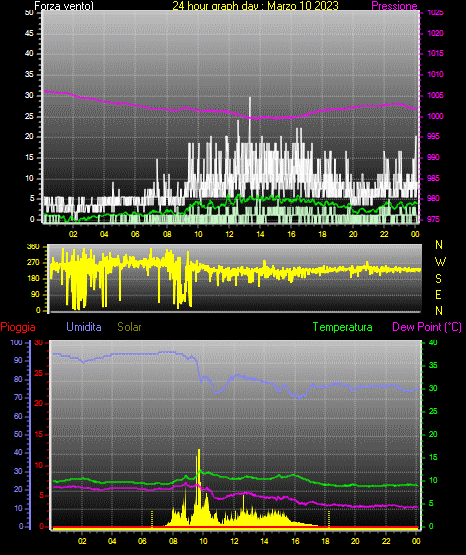Select the Solar legend label
This screenshot has height=555, width=466.
coord(129,327)
